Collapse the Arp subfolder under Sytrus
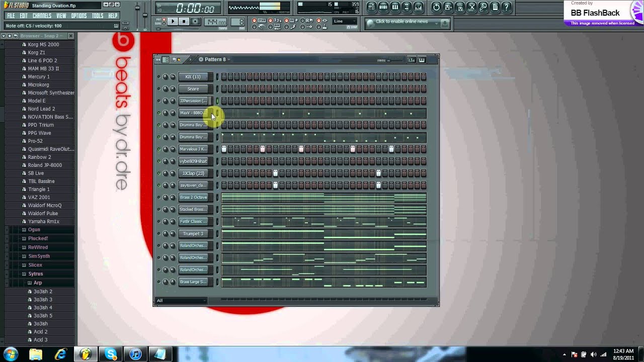 coord(38,283)
